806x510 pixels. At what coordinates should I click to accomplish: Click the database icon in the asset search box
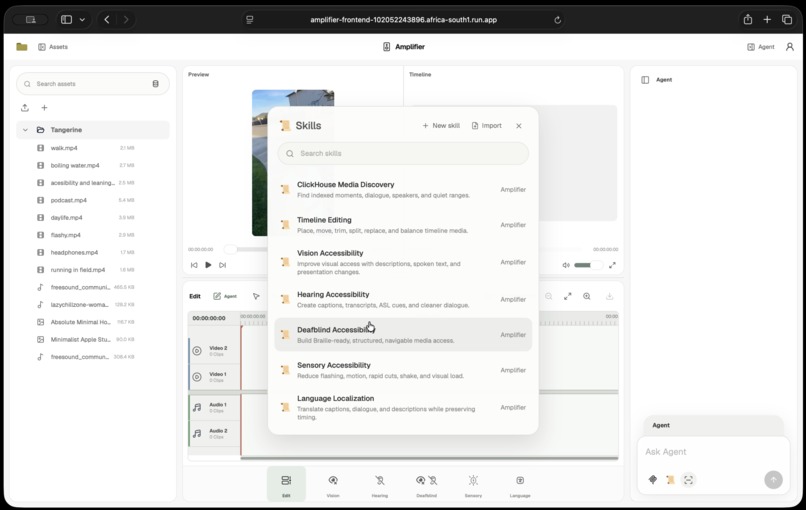155,84
